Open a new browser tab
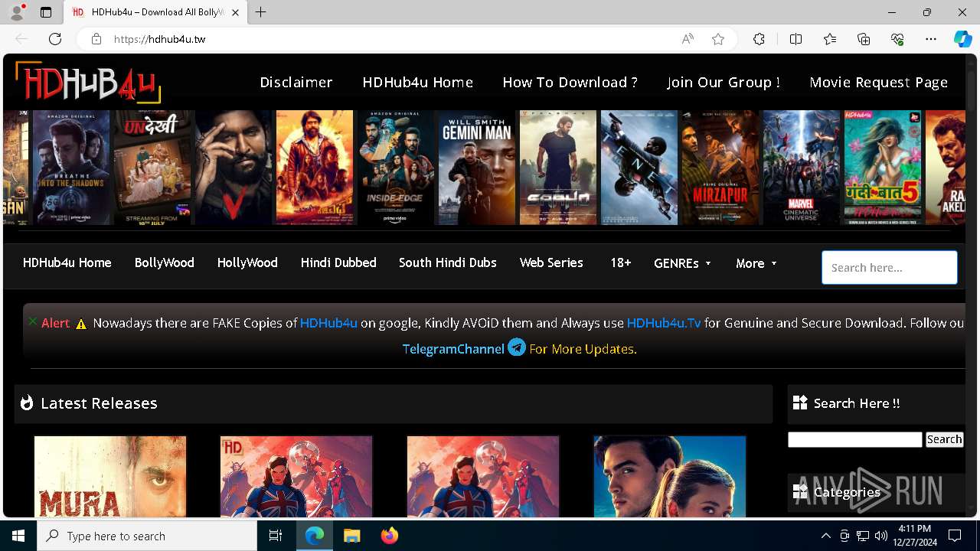The width and height of the screenshot is (980, 551). click(x=261, y=12)
